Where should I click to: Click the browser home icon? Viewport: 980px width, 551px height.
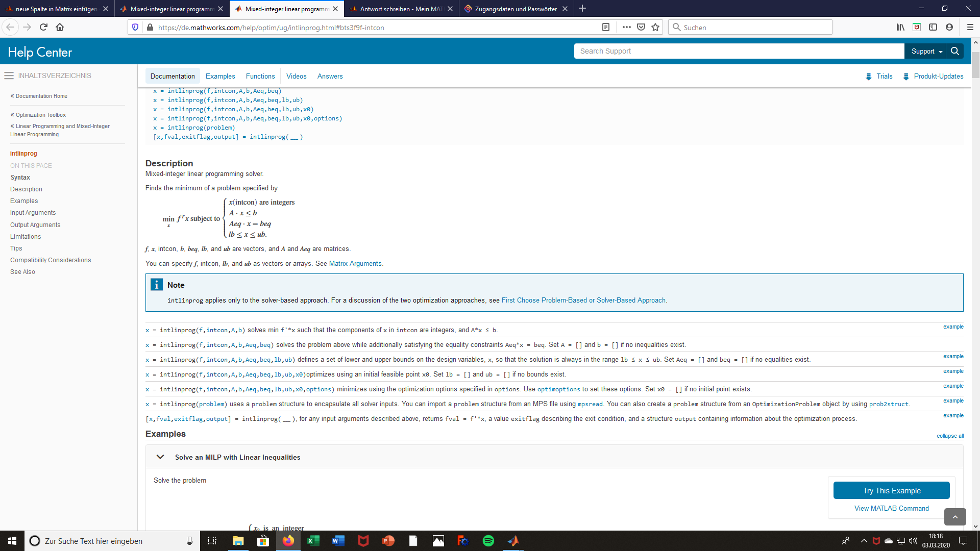[x=60, y=27]
